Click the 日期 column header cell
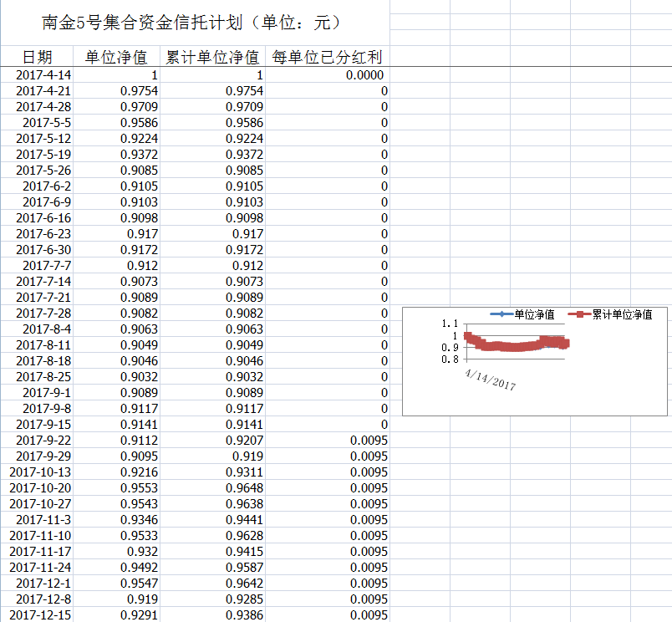 click(37, 57)
